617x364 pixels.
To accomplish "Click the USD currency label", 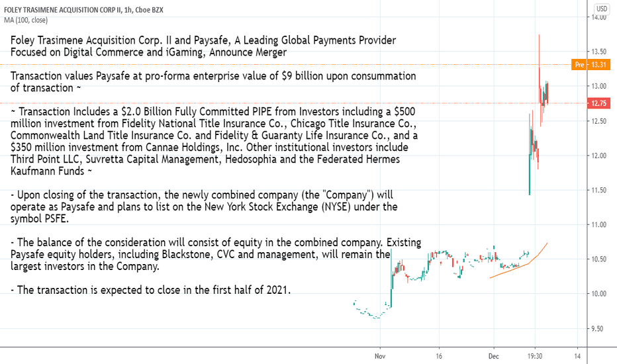I will coord(602,9).
